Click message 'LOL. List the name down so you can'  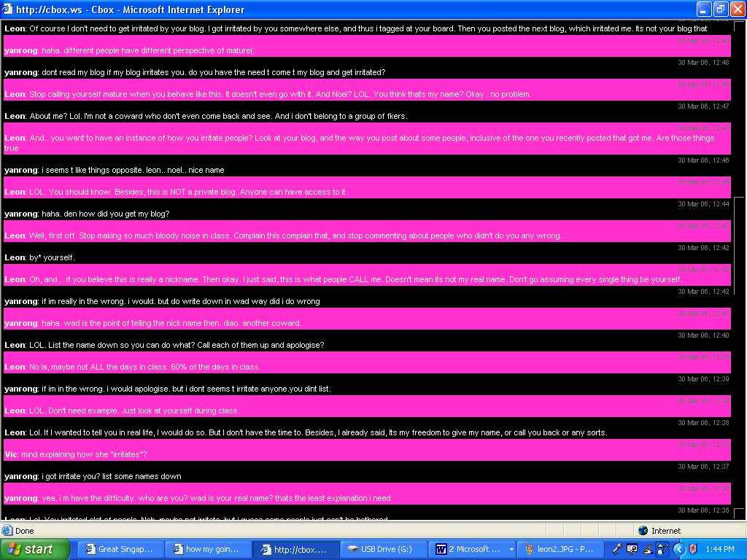tap(177, 345)
